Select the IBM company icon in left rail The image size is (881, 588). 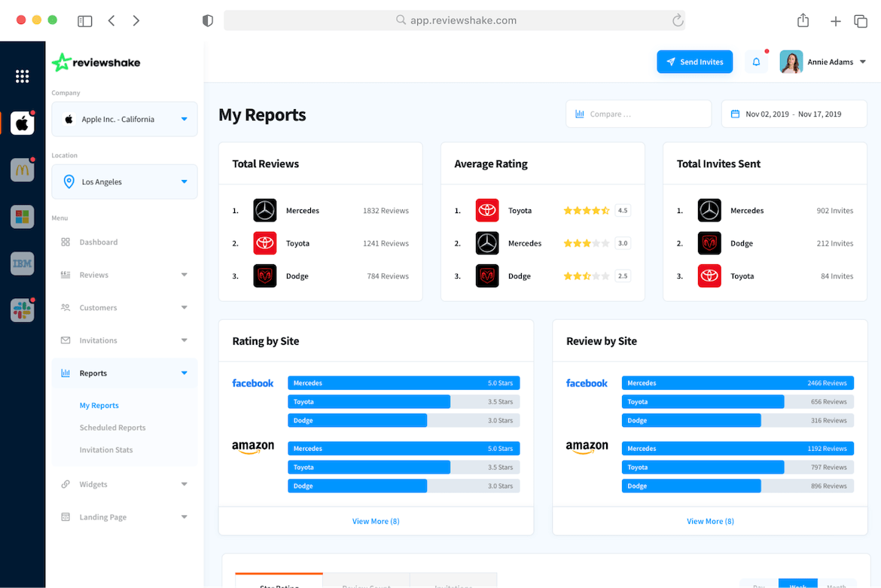(x=22, y=264)
